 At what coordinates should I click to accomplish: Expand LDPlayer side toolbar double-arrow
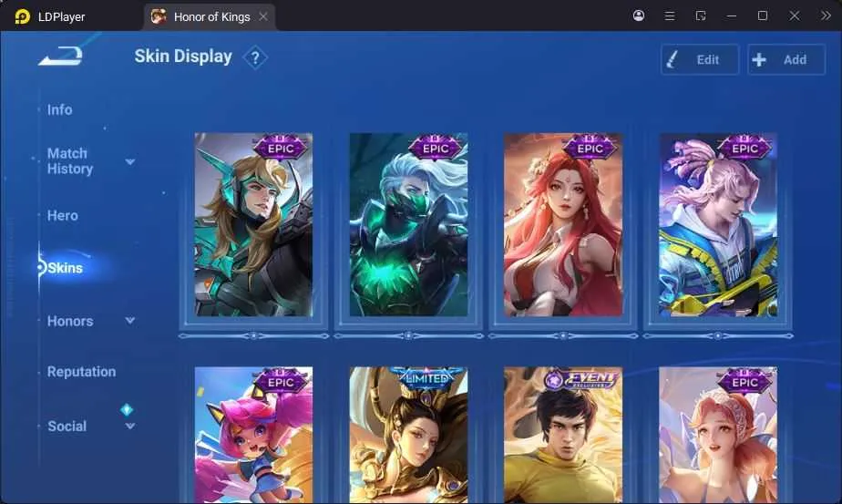826,15
